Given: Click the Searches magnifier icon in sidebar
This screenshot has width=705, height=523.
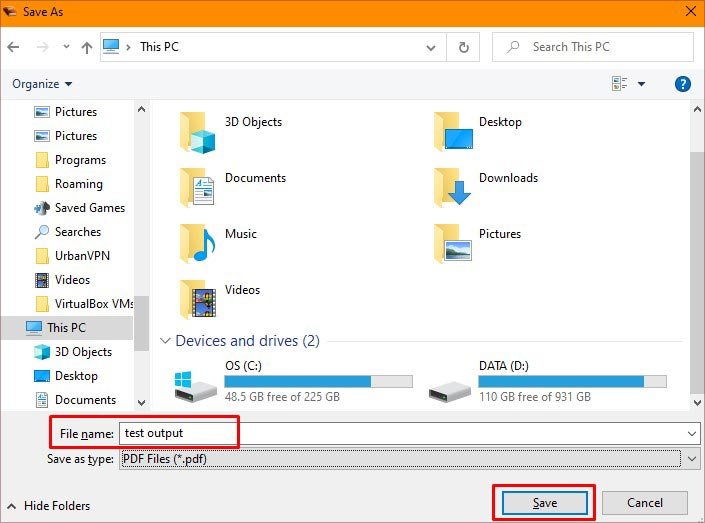Looking at the screenshot, I should click(42, 232).
